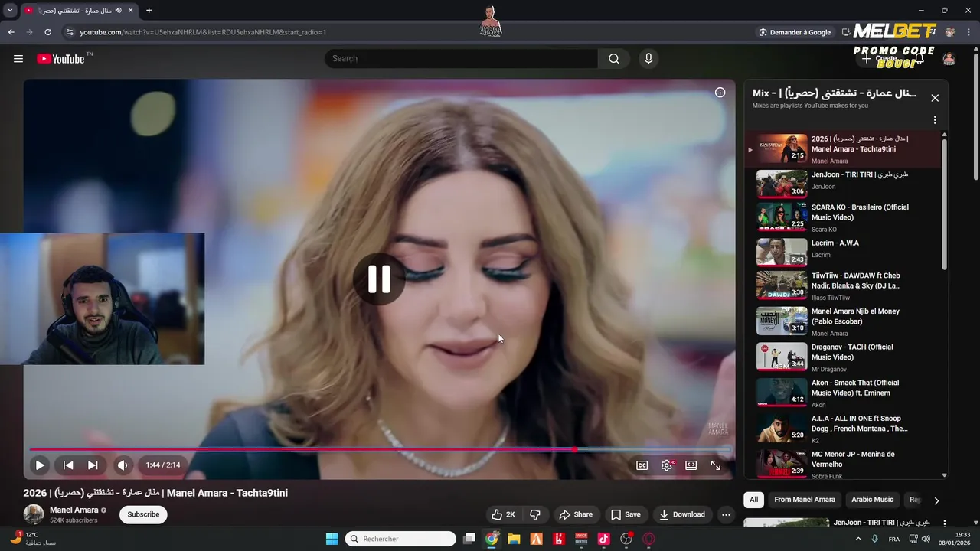The image size is (980, 551).
Task: Close the YouTube browser tab
Action: point(130,11)
